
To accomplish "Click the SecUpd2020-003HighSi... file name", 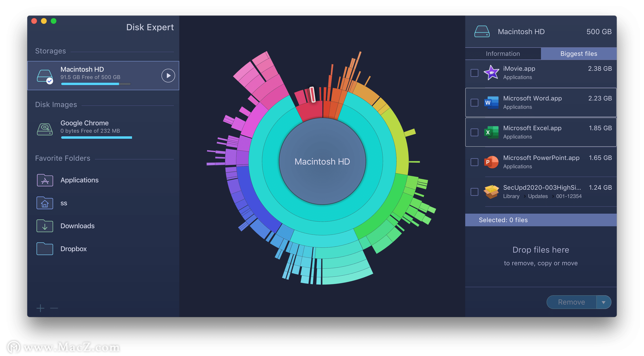I will pos(542,187).
